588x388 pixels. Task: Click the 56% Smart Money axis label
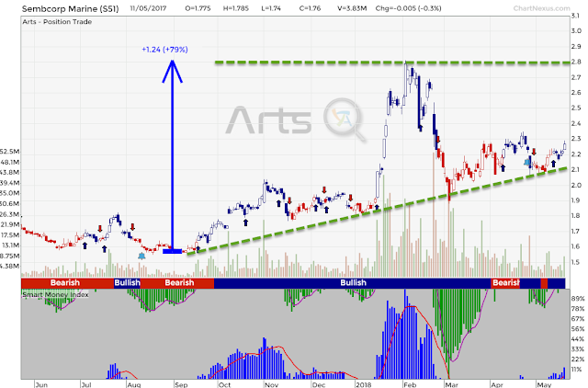click(x=578, y=329)
